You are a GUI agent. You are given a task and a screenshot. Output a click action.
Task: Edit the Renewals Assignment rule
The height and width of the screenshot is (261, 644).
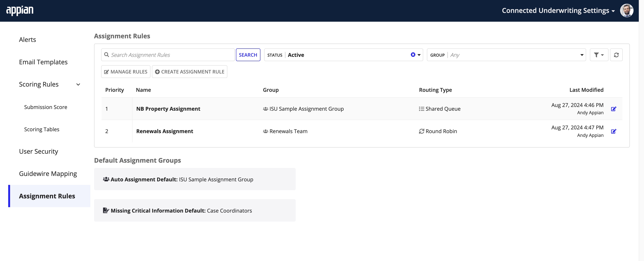click(614, 131)
